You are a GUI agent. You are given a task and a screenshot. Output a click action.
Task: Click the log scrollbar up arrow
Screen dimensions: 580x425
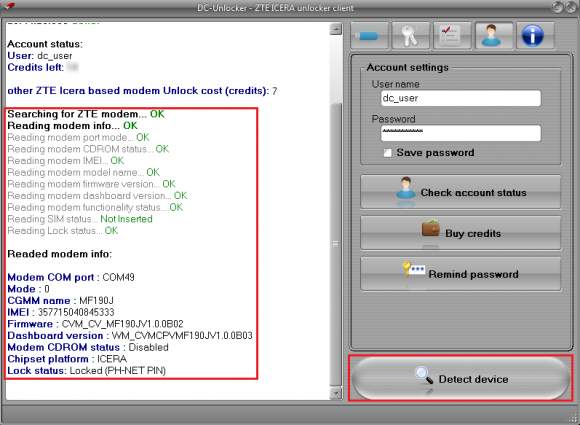[335, 29]
